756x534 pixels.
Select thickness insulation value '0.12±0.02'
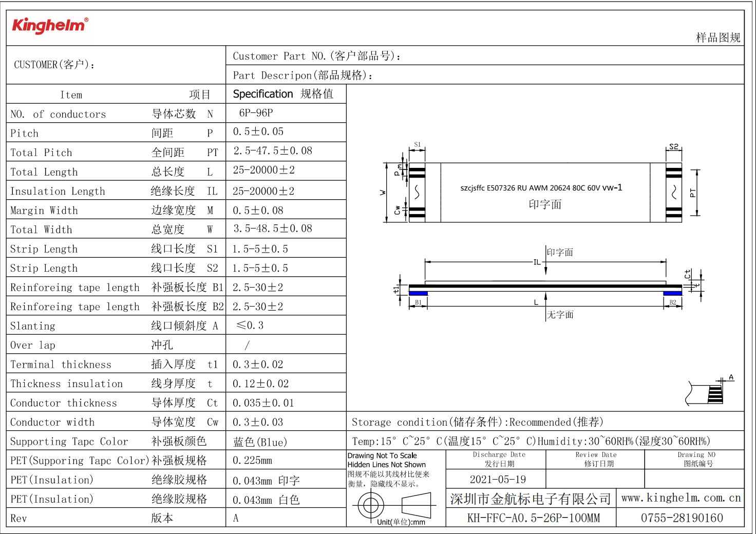point(260,384)
